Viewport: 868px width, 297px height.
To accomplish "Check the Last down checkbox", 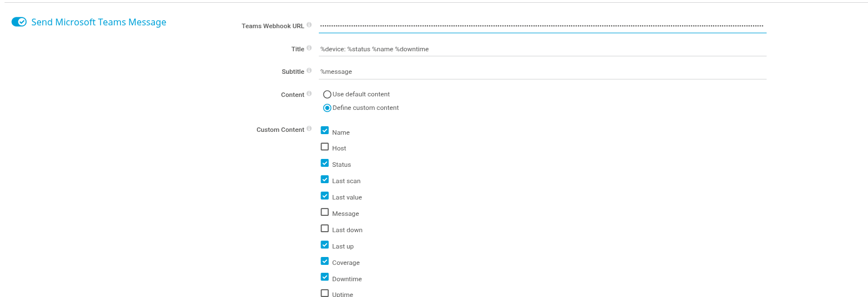I will point(325,228).
